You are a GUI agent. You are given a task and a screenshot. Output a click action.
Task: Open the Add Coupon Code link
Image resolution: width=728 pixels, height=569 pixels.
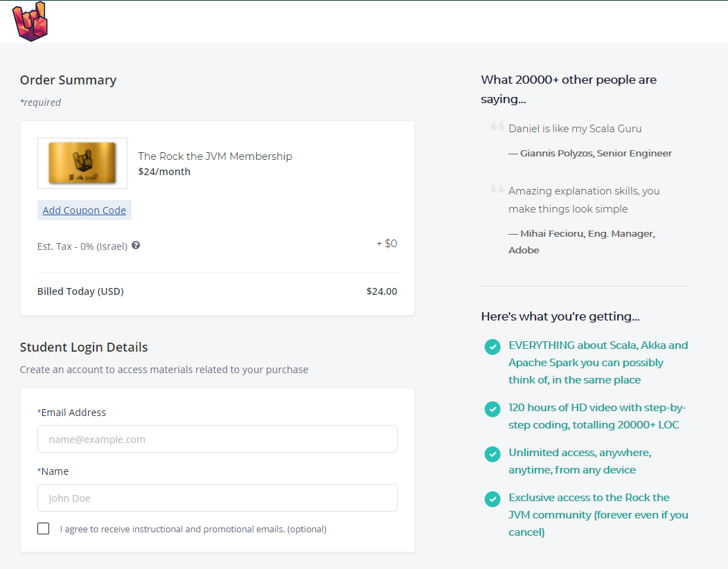[x=84, y=210]
